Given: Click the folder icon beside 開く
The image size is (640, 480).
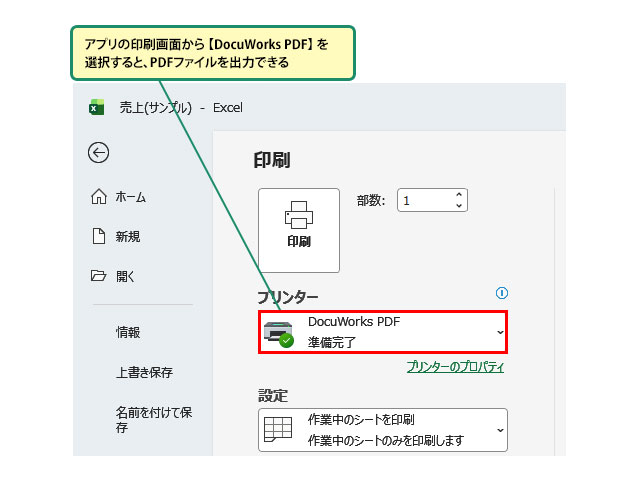Looking at the screenshot, I should click(98, 276).
